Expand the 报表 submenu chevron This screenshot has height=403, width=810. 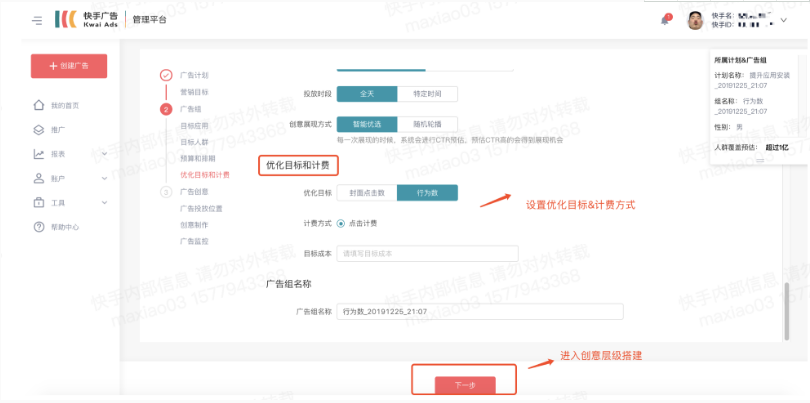tap(104, 154)
